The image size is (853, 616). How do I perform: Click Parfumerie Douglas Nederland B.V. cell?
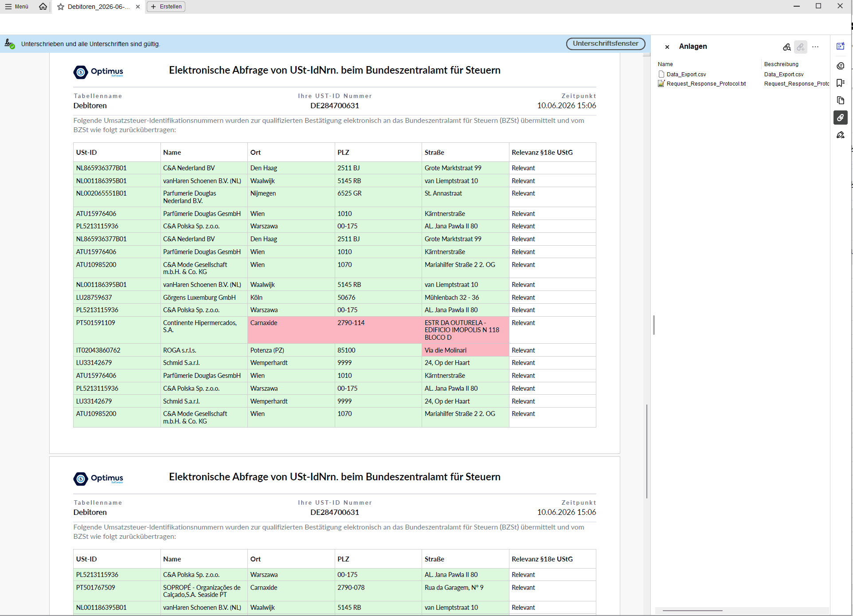click(x=203, y=197)
